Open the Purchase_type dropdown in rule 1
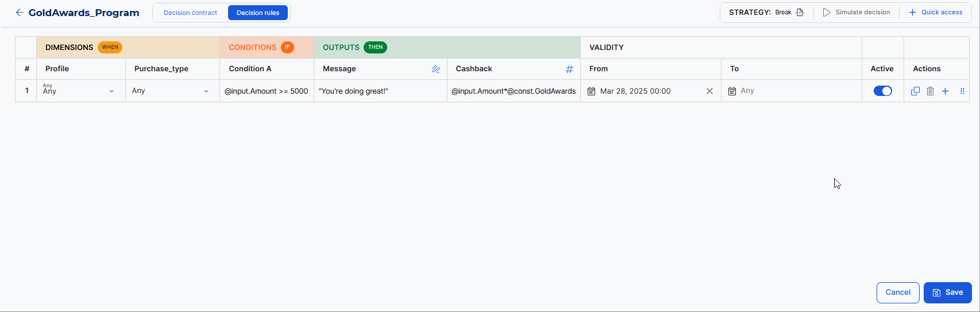This screenshot has width=980, height=312. [x=206, y=91]
